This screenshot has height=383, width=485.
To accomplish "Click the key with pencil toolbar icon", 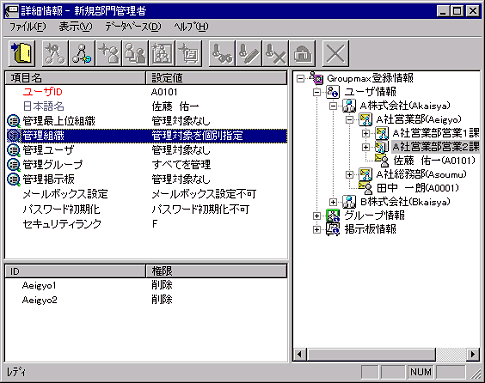I will [249, 53].
